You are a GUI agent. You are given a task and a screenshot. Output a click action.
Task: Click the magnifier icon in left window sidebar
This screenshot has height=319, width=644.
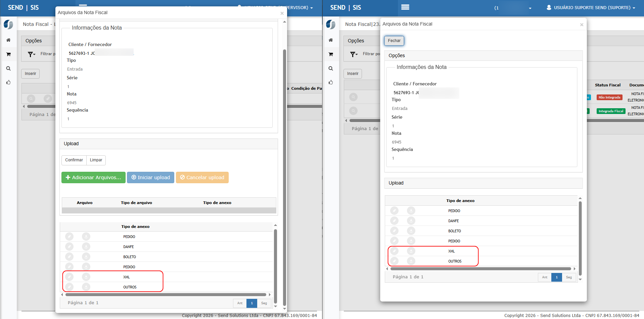(8, 69)
